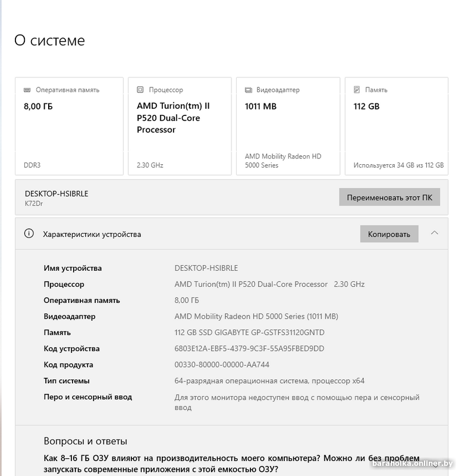Open the Видеоадаптер 1011 MB card
The width and height of the screenshot is (465, 476).
pyautogui.click(x=288, y=126)
